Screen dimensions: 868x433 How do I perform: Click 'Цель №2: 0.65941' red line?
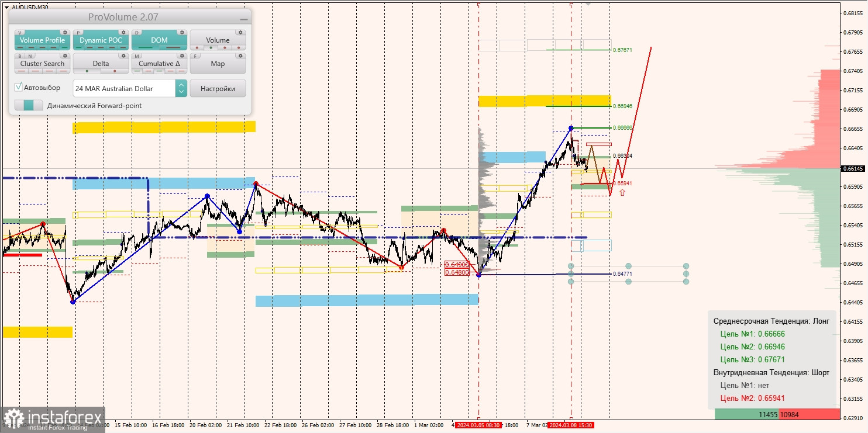pos(752,399)
